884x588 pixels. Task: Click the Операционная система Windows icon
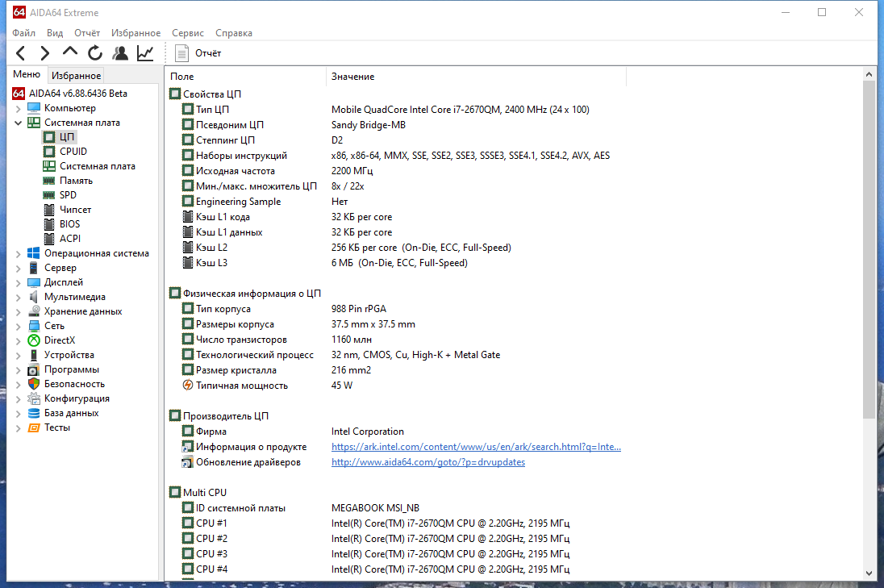click(x=34, y=253)
